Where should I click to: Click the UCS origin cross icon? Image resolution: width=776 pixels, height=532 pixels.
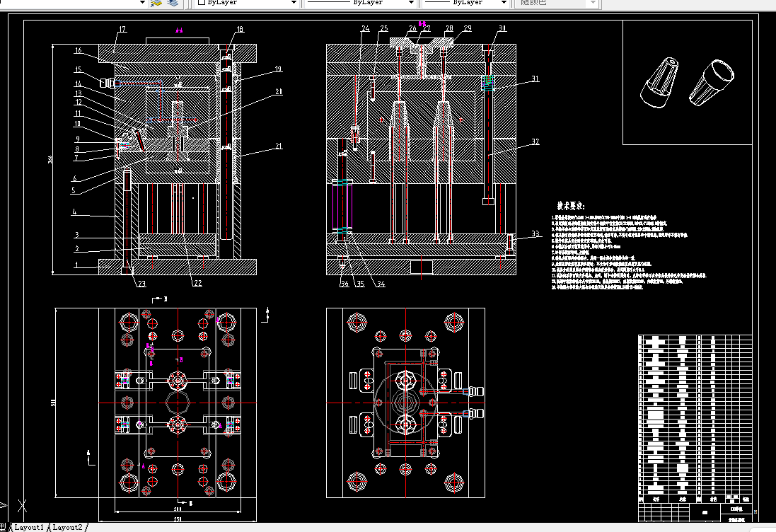click(x=22, y=505)
